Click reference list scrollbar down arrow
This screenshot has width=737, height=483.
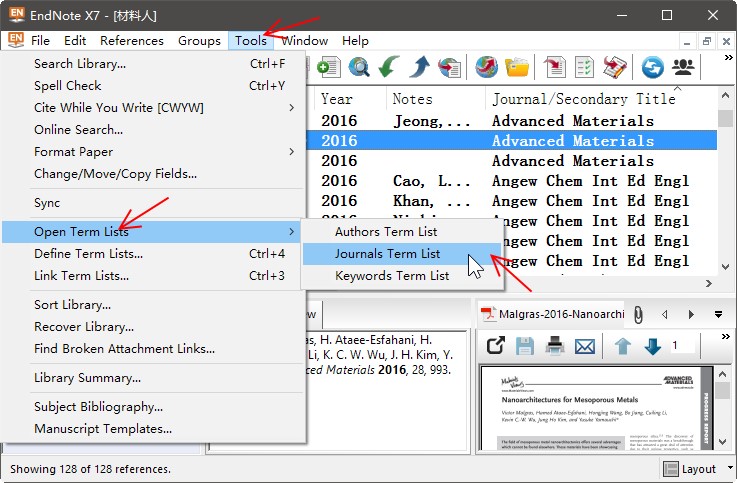click(x=725, y=266)
